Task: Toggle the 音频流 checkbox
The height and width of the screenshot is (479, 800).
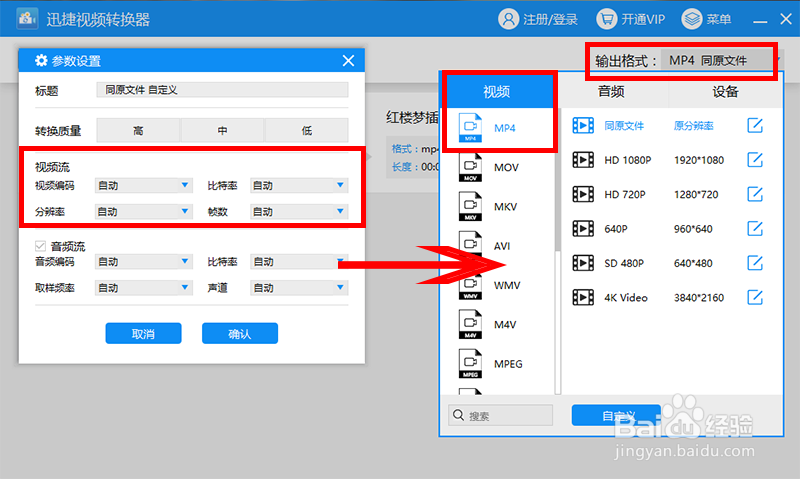Action: point(40,246)
